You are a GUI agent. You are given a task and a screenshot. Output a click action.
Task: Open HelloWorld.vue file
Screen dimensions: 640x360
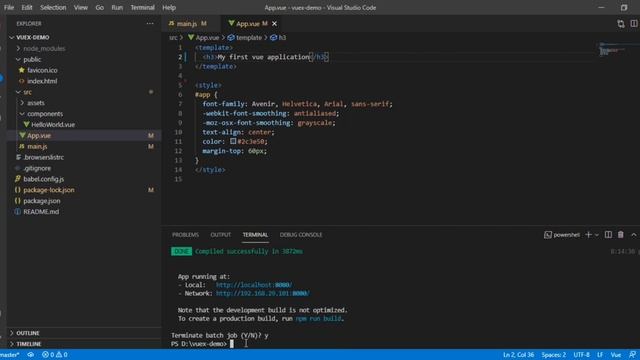tap(53, 124)
